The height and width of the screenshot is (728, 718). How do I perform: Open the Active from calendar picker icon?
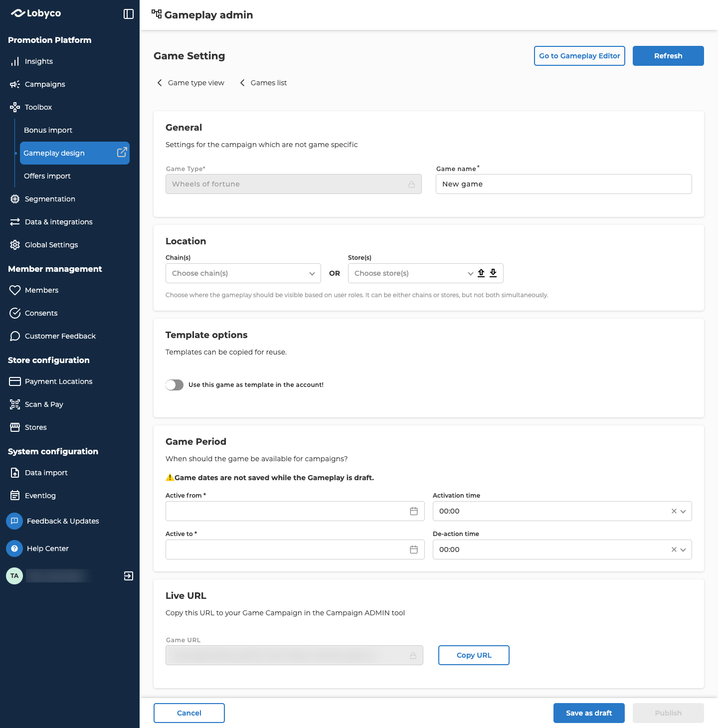tap(414, 511)
